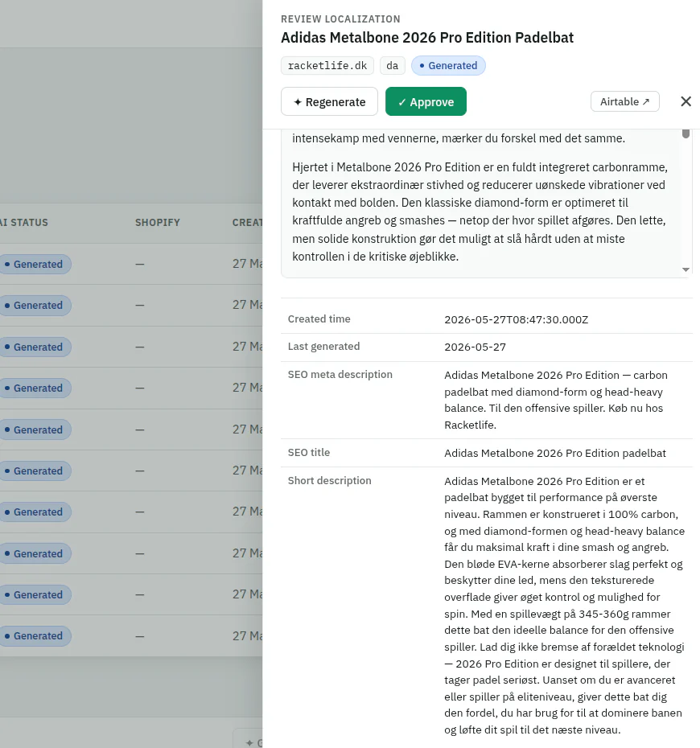Click the SEO meta description label
700x748 pixels.
340,375
